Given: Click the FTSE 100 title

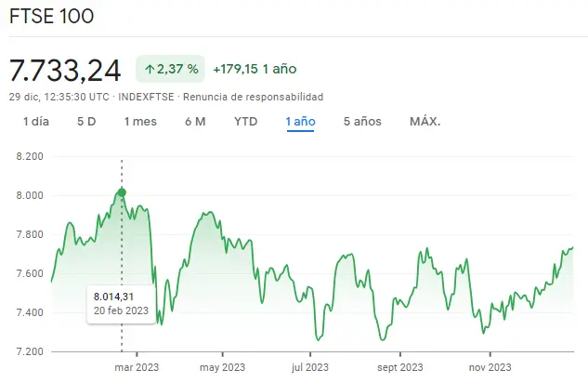Looking at the screenshot, I should tap(51, 17).
